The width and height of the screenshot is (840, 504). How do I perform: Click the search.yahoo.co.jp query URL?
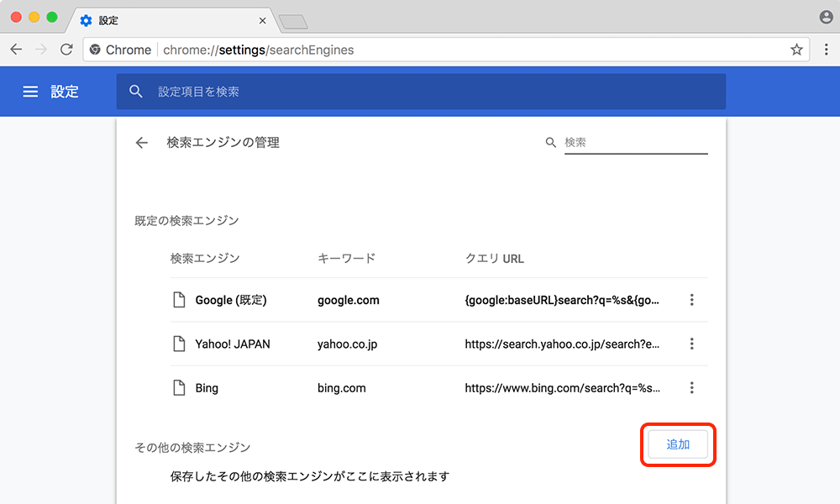(562, 344)
